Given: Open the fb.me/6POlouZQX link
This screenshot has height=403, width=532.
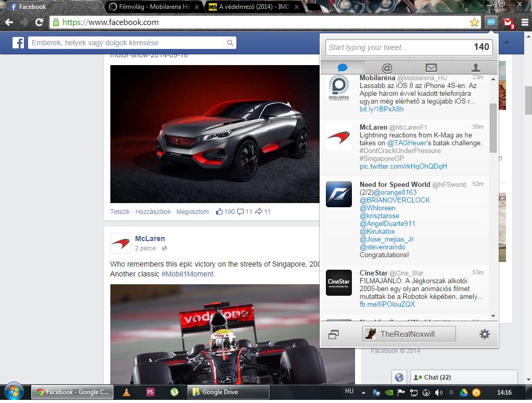Looking at the screenshot, I should (x=387, y=304).
